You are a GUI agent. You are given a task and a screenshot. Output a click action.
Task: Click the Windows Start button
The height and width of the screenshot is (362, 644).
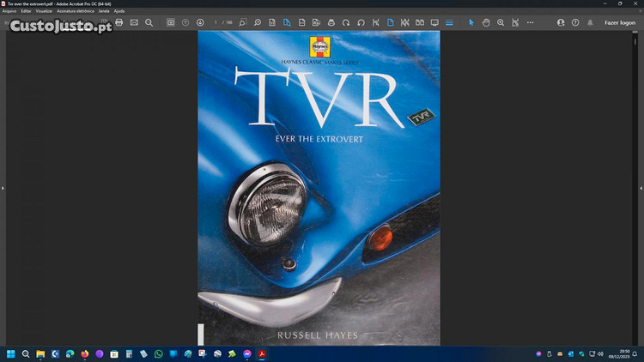11,353
